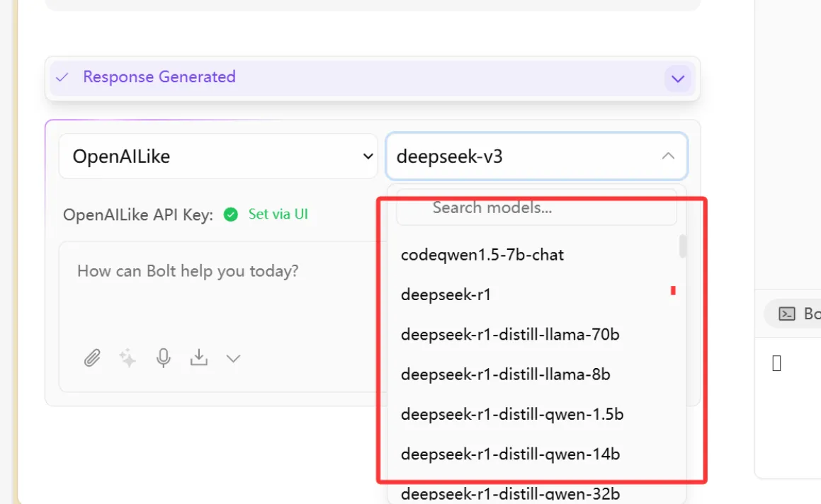Pick deepseek-r1-distill-qwen-1.5b from list
This screenshot has height=504, width=821.
tap(512, 414)
